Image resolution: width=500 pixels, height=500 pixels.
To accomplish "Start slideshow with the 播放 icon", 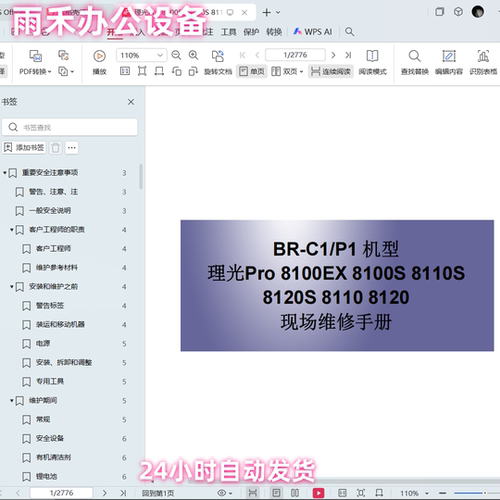I will [x=99, y=56].
